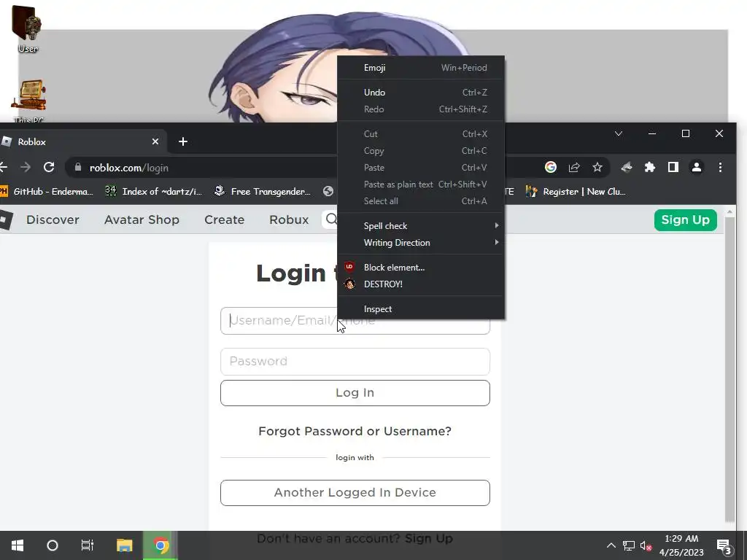Click Sign Up link at page bottom
This screenshot has width=747, height=560.
click(429, 539)
